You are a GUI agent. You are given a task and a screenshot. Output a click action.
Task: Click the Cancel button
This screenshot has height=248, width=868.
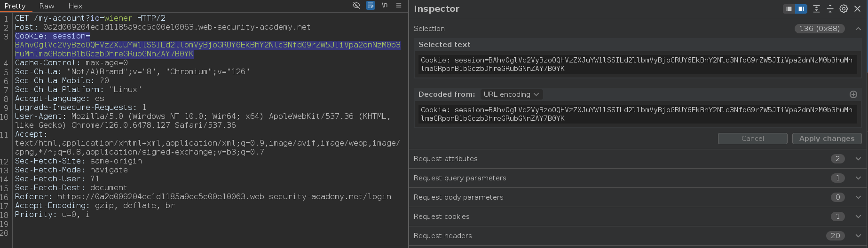[753, 139]
